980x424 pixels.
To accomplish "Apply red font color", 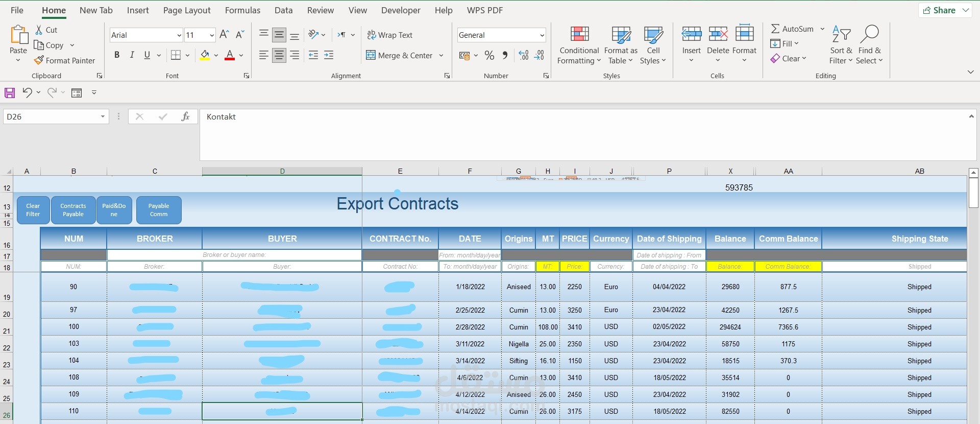I will click(230, 55).
